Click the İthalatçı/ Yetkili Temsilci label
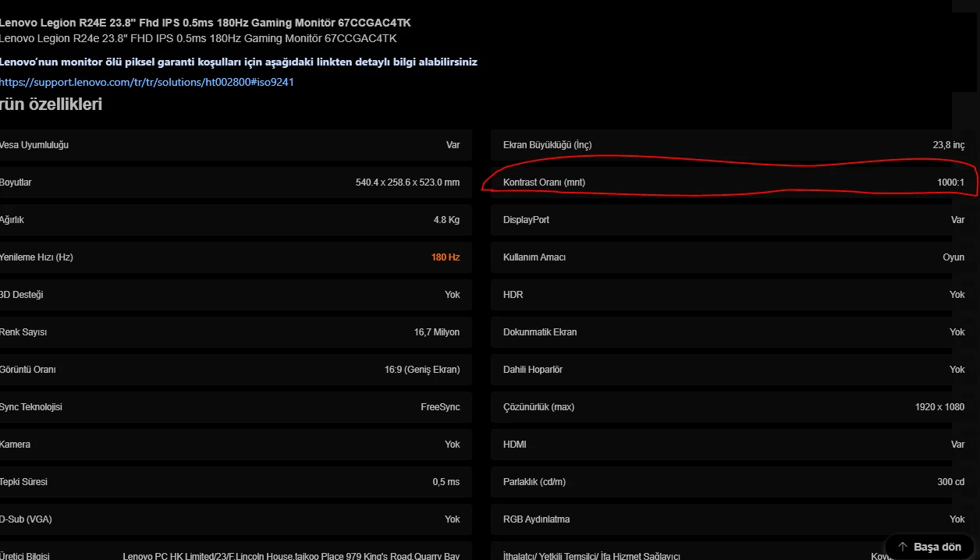 [592, 555]
